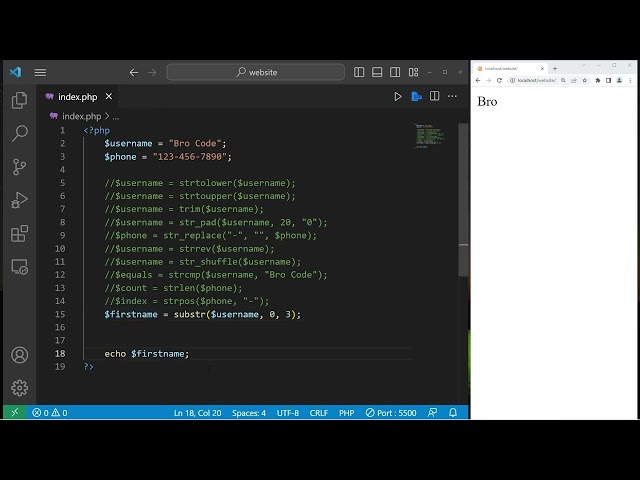Open the editor More Actions ellipsis
The width and height of the screenshot is (640, 480).
point(452,96)
